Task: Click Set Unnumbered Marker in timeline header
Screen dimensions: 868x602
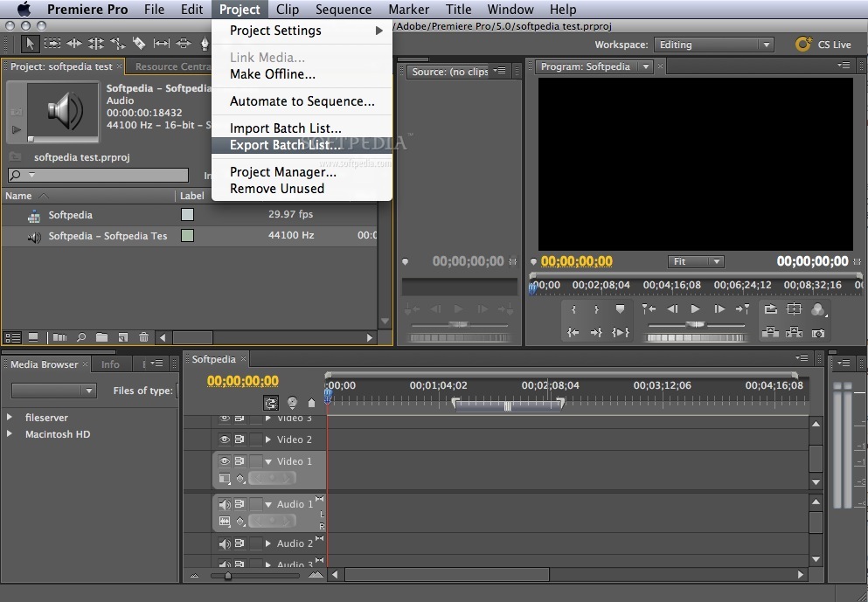Action: pos(311,403)
